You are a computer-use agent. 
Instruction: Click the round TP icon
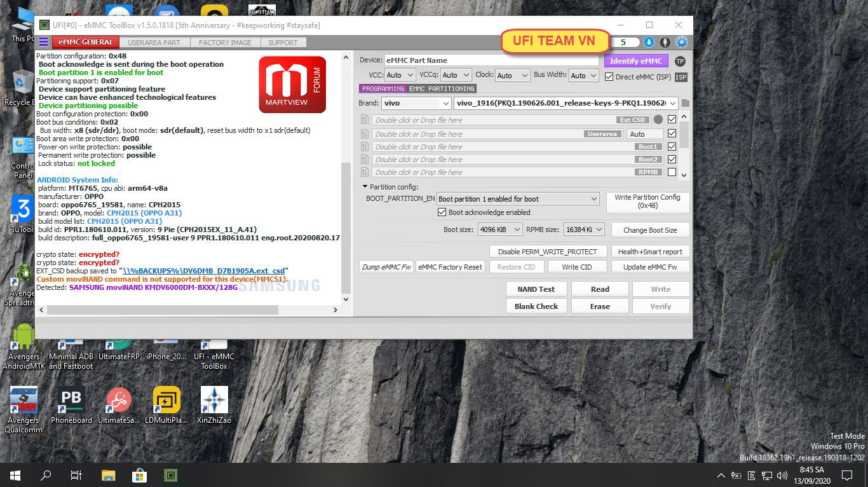[680, 61]
